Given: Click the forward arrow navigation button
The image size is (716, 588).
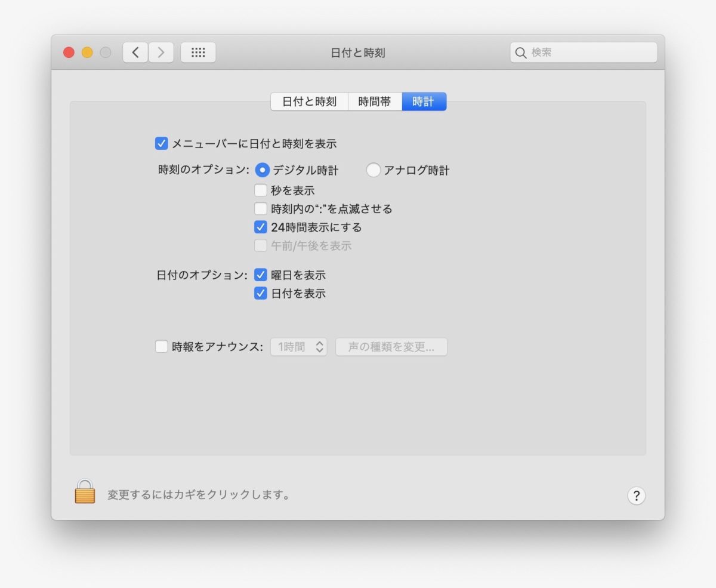Looking at the screenshot, I should [x=161, y=53].
